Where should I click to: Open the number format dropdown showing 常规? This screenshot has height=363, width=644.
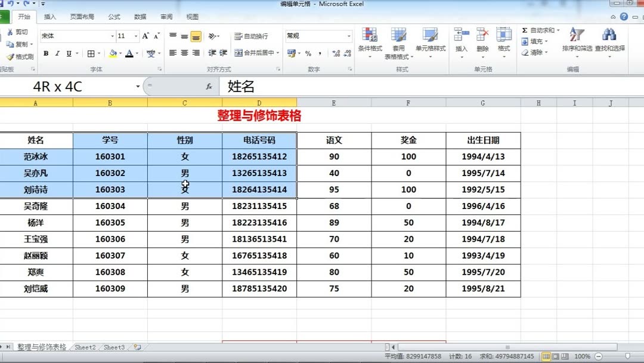coord(320,36)
